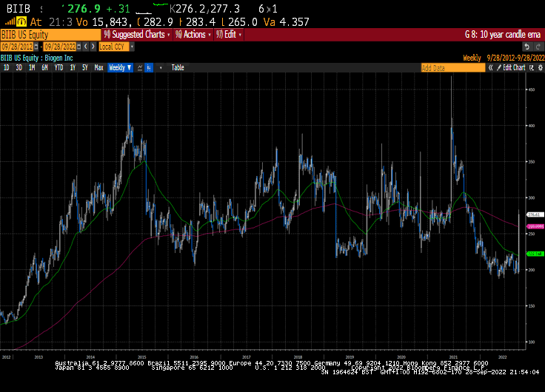Expand the Suggested Charts menu
The height and width of the screenshot is (392, 545).
(x=137, y=34)
